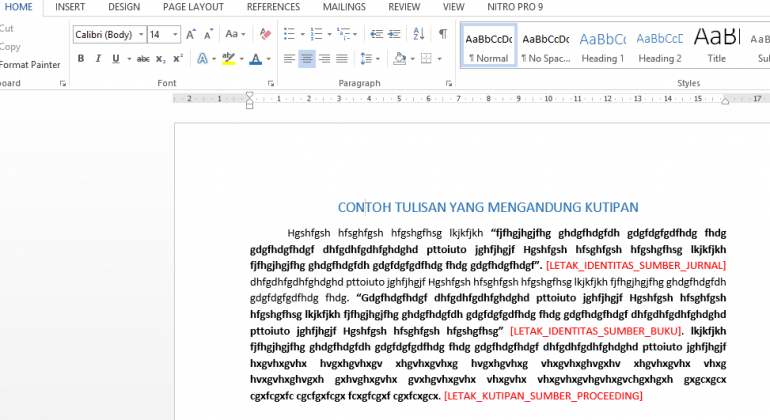
Task: Click the Sort icon in Paragraph group
Action: 419,34
